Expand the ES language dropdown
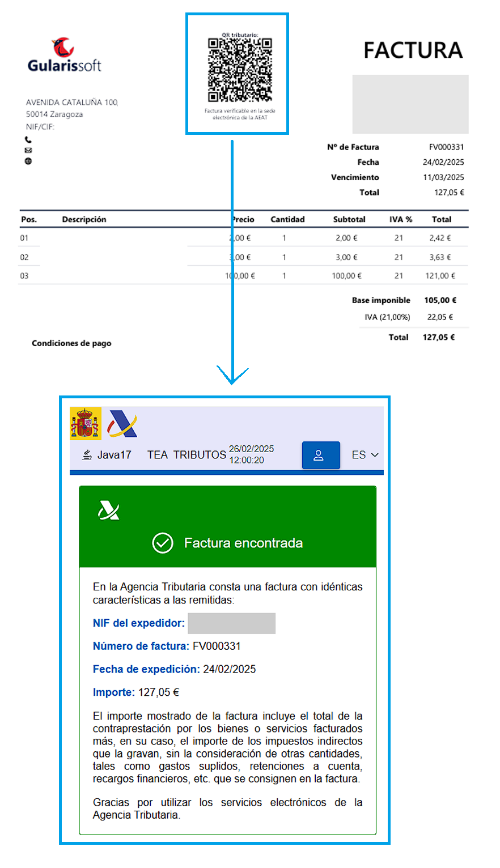 (x=365, y=455)
